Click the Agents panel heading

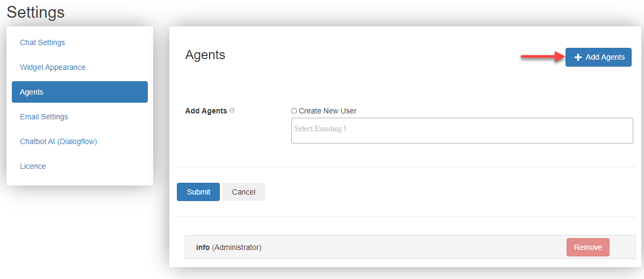click(205, 55)
